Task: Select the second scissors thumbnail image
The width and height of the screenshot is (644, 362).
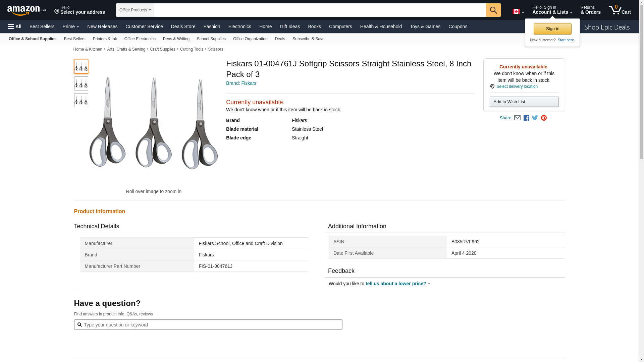Action: click(x=81, y=83)
